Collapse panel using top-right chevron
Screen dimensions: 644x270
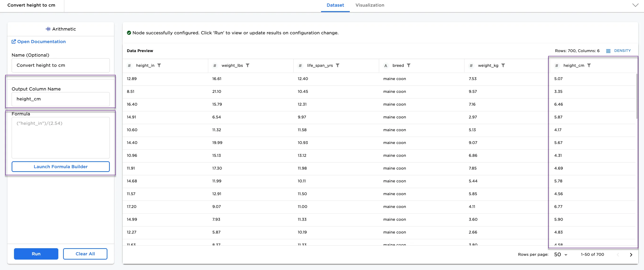coord(636,5)
